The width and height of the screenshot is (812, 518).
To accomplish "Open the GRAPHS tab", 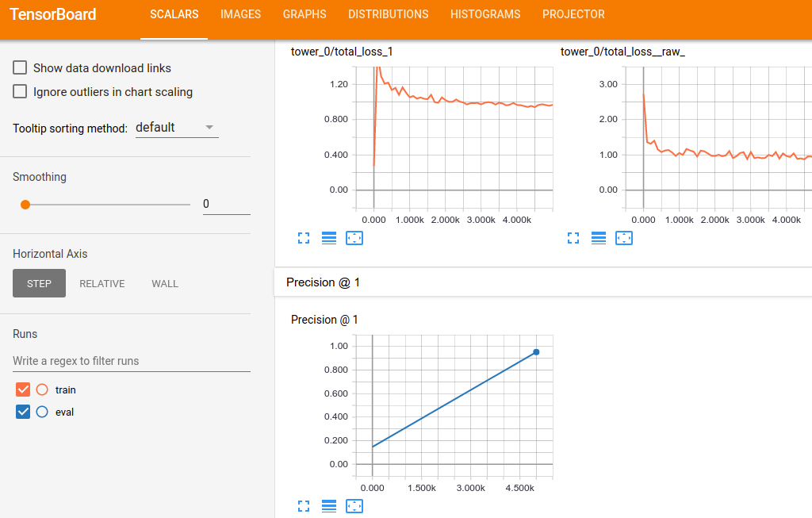I will tap(304, 14).
